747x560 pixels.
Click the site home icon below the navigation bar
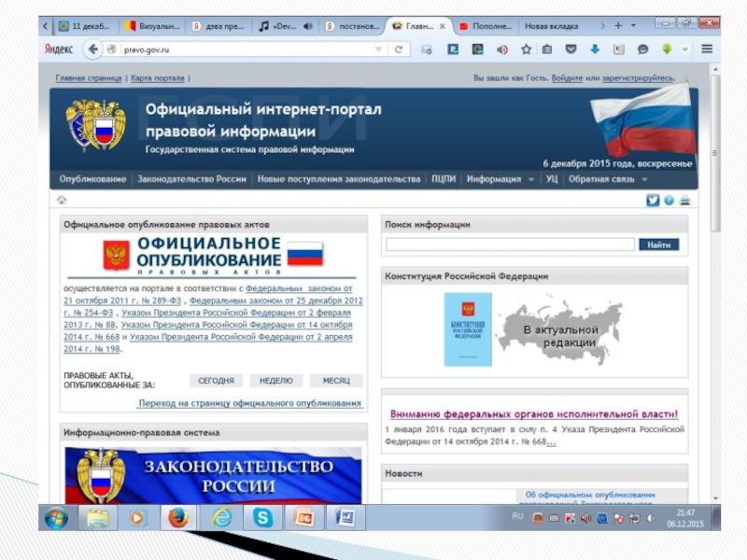point(62,200)
